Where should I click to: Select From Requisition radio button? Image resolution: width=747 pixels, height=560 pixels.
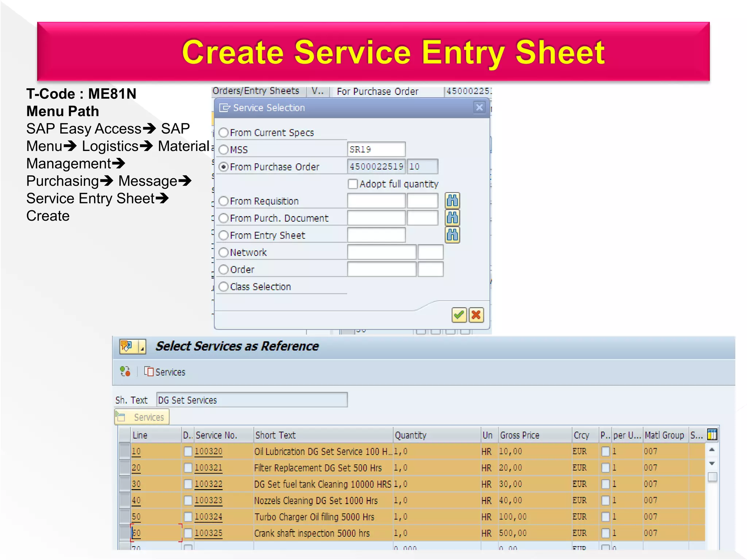(x=224, y=201)
